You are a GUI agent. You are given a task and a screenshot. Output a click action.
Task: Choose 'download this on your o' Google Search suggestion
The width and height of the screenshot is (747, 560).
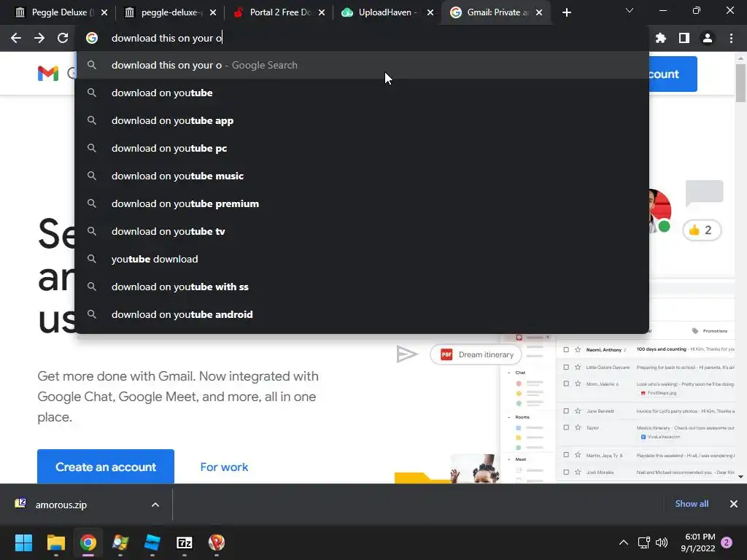tap(362, 65)
